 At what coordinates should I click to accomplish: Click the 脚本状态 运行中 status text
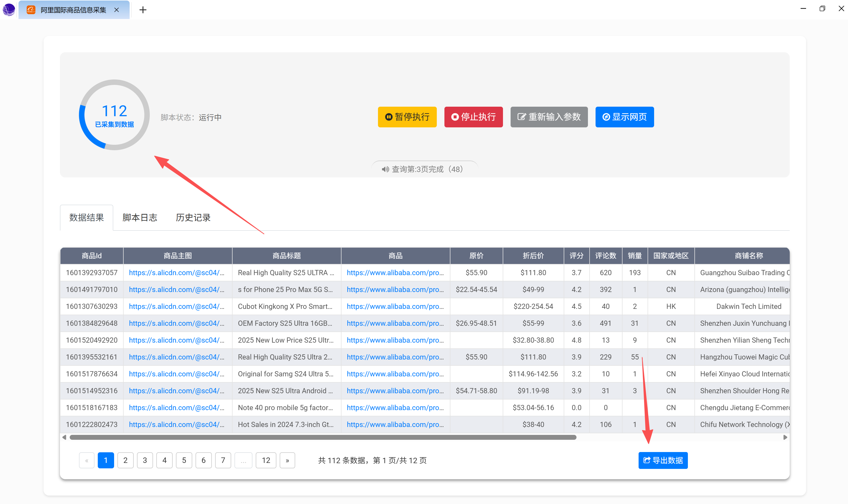tap(191, 117)
